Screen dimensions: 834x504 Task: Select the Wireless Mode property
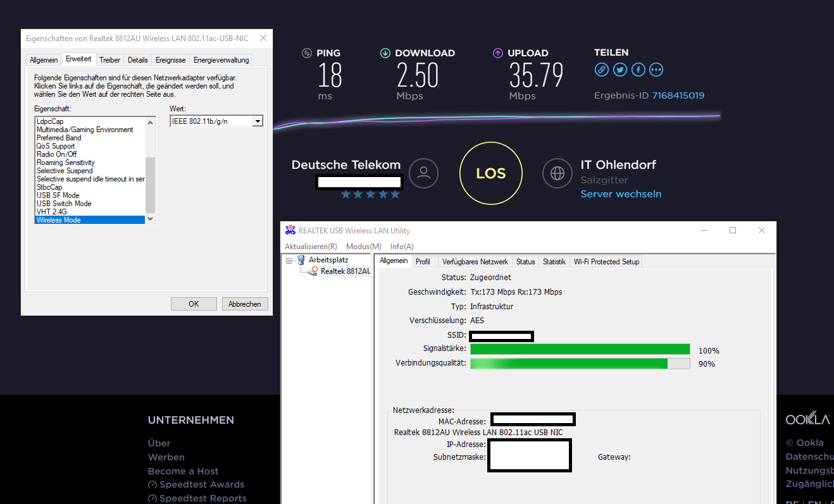[x=90, y=220]
